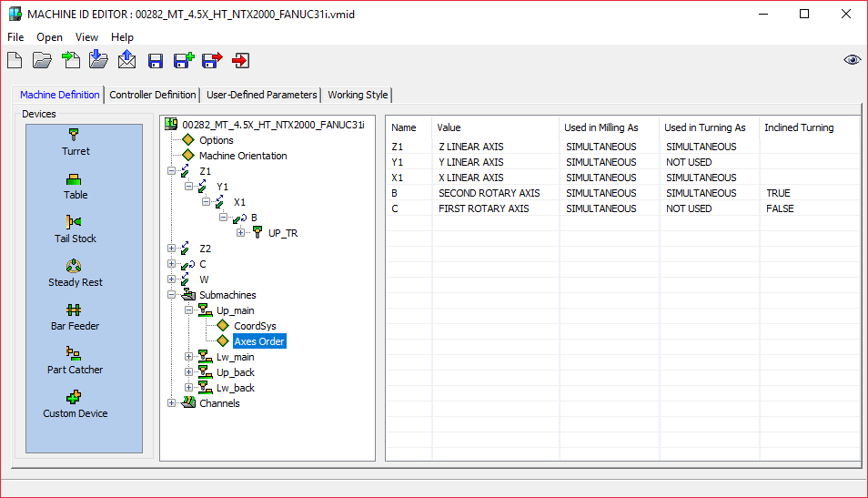Switch to the Controller Definition tab
Screen dimensions: 868x498
pyautogui.click(x=153, y=95)
